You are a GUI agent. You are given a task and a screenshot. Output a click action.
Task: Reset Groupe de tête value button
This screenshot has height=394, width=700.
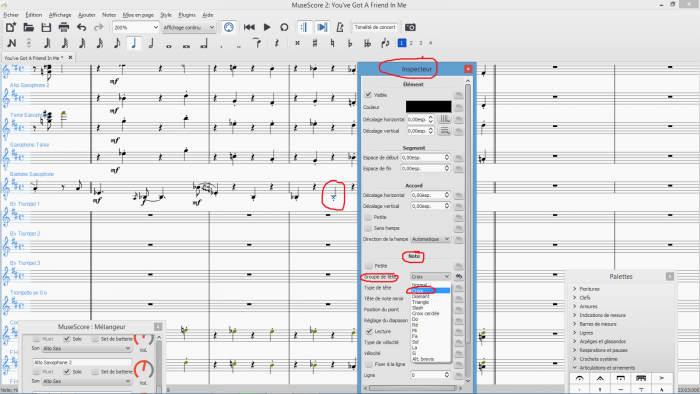(458, 277)
